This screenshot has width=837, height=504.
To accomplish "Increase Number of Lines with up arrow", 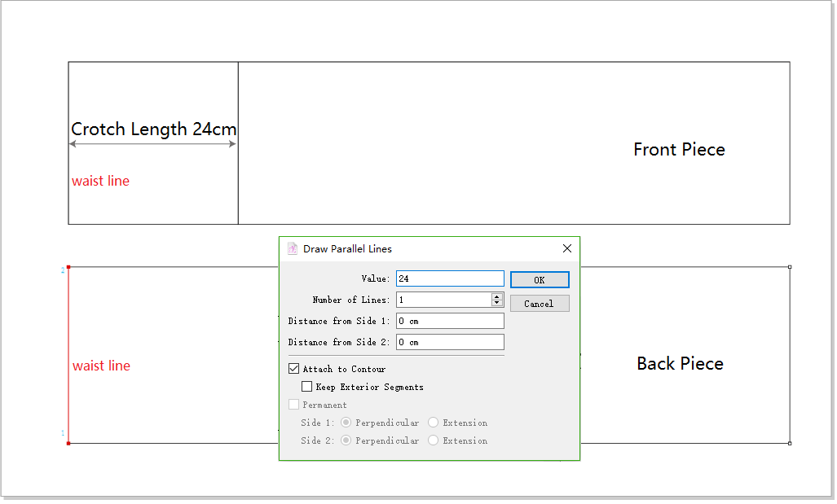I will (x=497, y=296).
